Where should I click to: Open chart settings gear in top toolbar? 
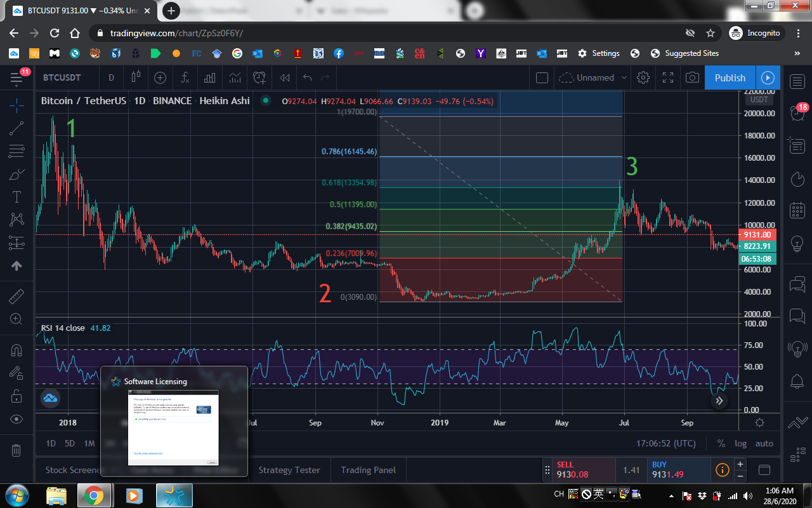click(643, 77)
